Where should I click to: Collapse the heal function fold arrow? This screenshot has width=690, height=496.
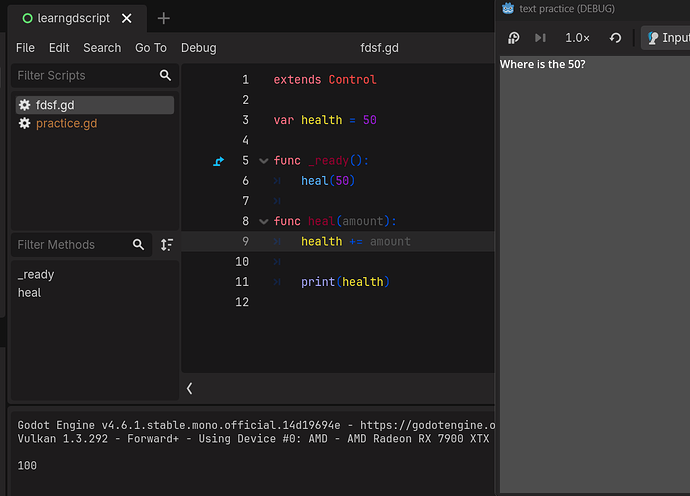pos(264,221)
